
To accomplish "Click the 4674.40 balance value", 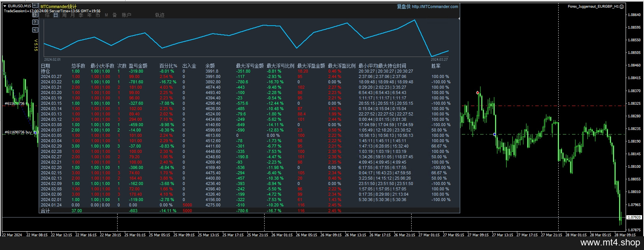I will [213, 87].
